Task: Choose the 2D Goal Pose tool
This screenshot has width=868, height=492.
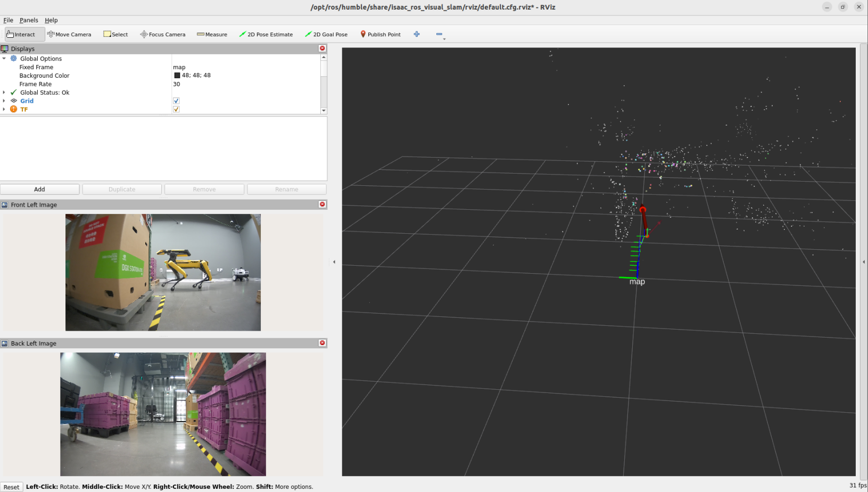Action: click(x=326, y=34)
